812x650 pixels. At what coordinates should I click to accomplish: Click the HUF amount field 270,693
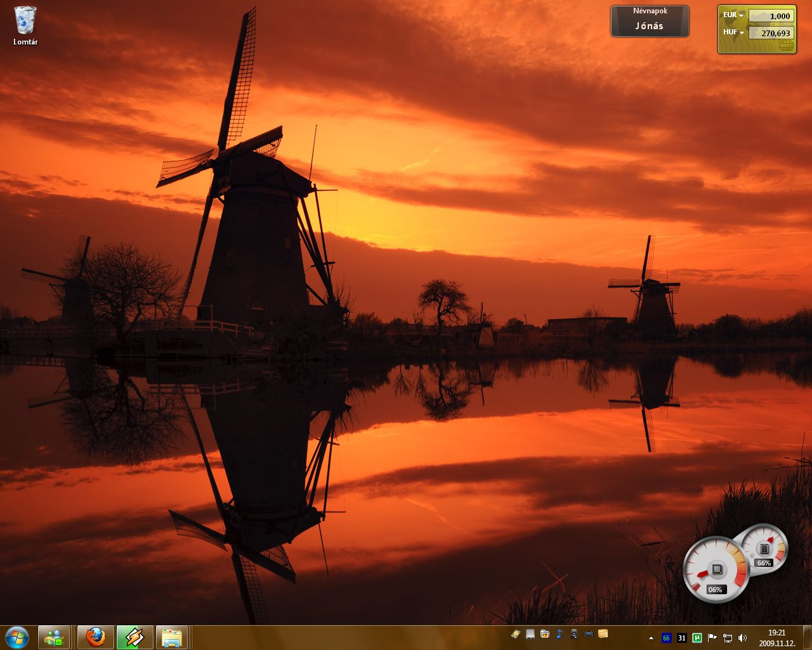click(x=771, y=32)
